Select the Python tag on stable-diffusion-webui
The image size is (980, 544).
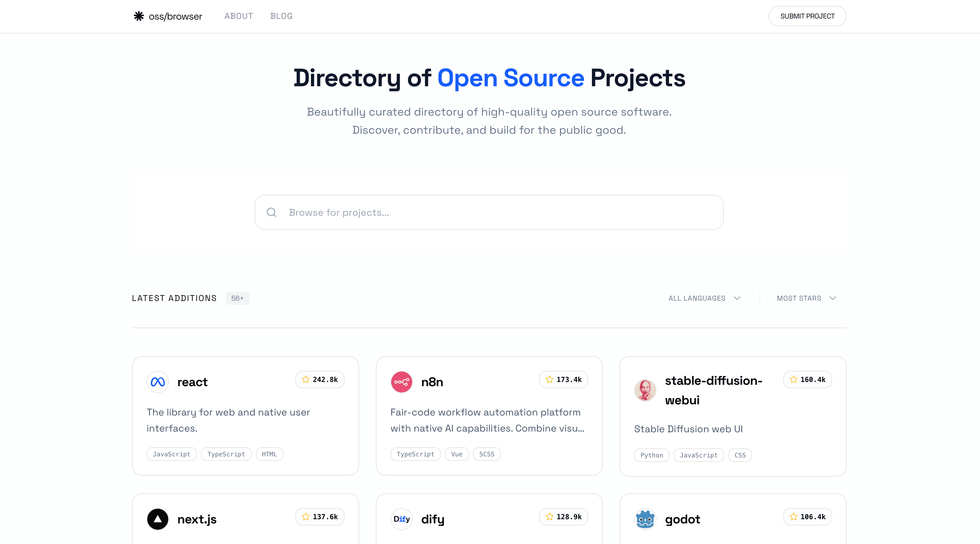(x=651, y=455)
